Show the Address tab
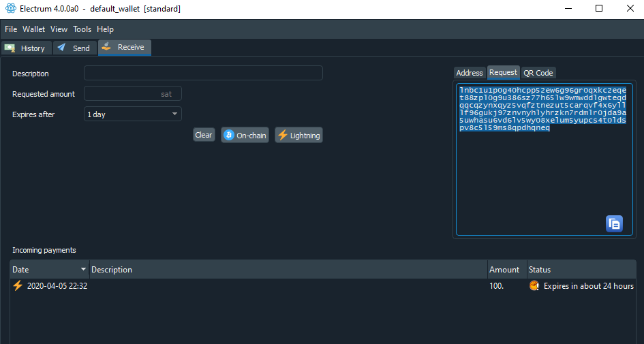 [470, 73]
